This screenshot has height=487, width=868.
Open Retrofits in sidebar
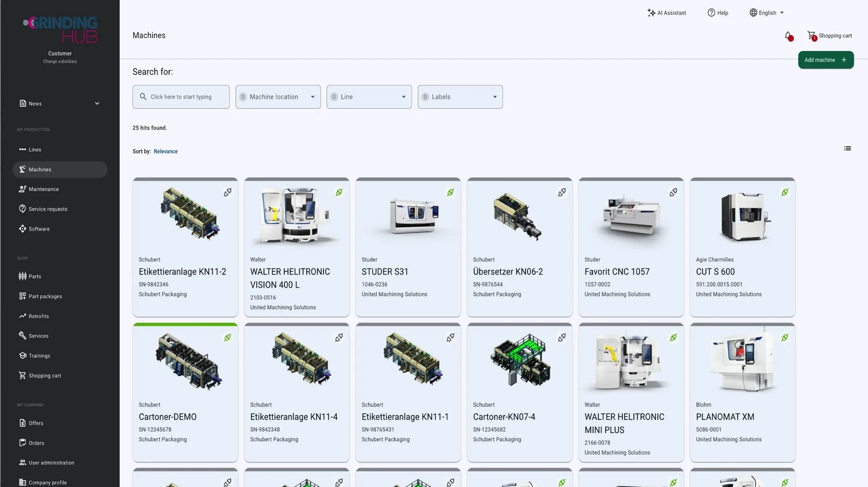(x=60, y=316)
